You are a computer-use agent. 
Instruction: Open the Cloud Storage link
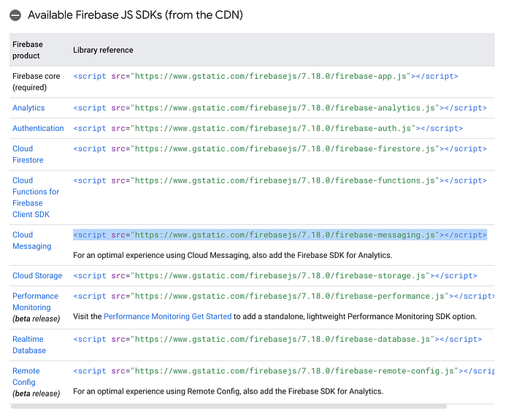point(37,276)
